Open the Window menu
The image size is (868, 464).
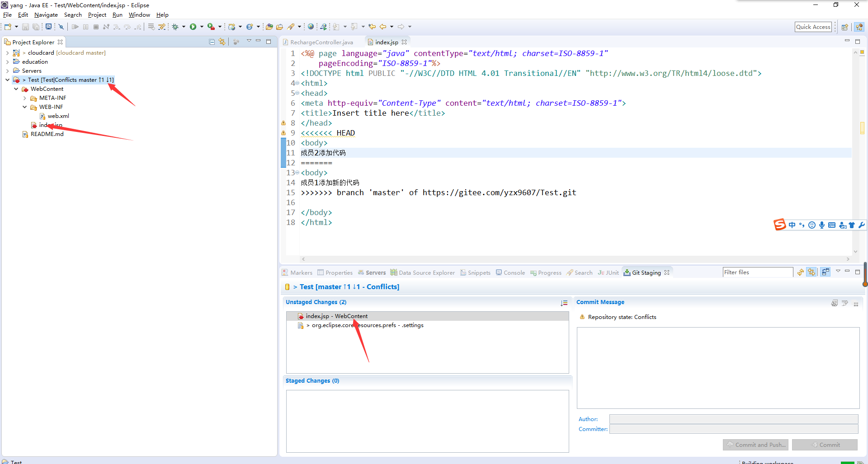(x=139, y=15)
